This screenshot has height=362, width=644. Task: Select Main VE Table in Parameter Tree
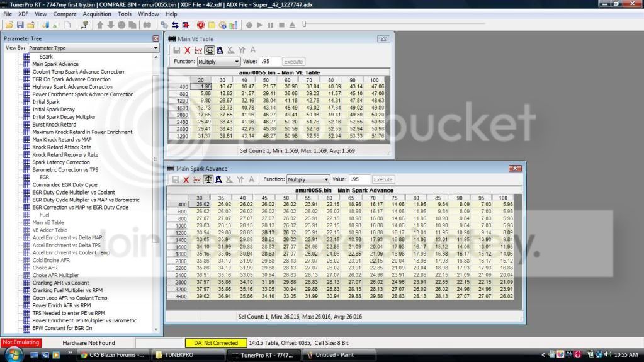point(48,223)
